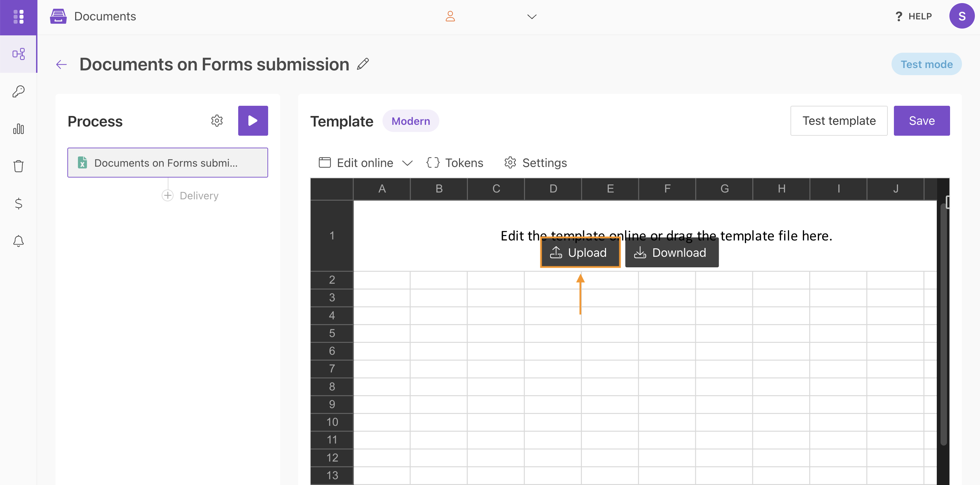
Task: Click the Delivery label
Action: [199, 196]
